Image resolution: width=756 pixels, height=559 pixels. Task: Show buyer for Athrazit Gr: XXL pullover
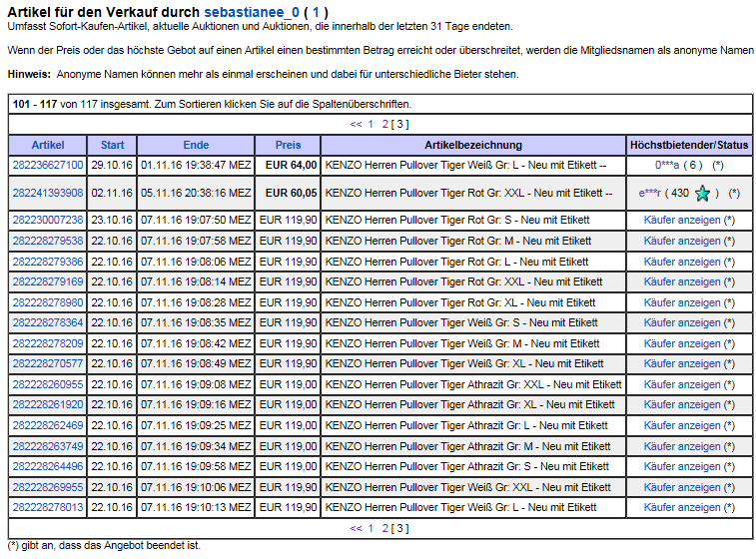682,385
